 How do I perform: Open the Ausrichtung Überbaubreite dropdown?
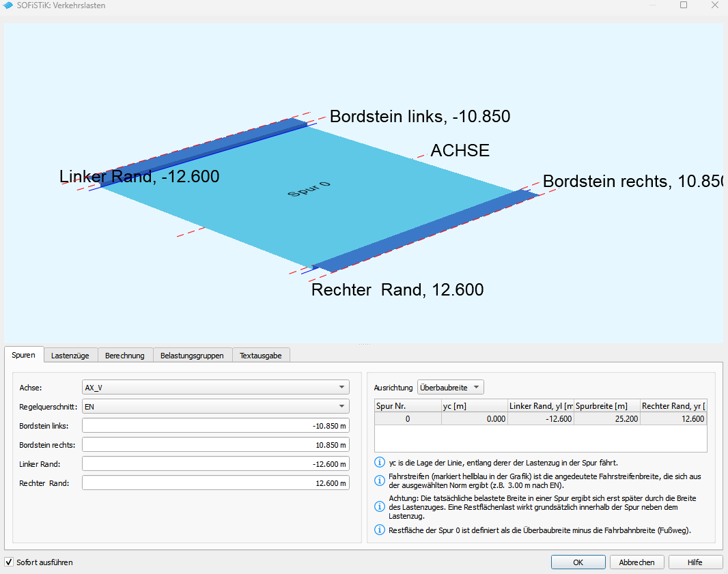pos(450,388)
